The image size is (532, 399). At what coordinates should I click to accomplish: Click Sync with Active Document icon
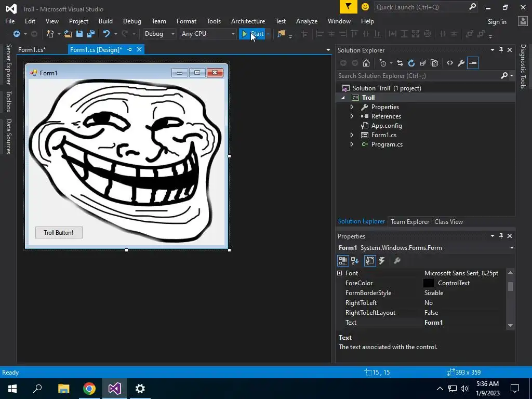point(400,63)
